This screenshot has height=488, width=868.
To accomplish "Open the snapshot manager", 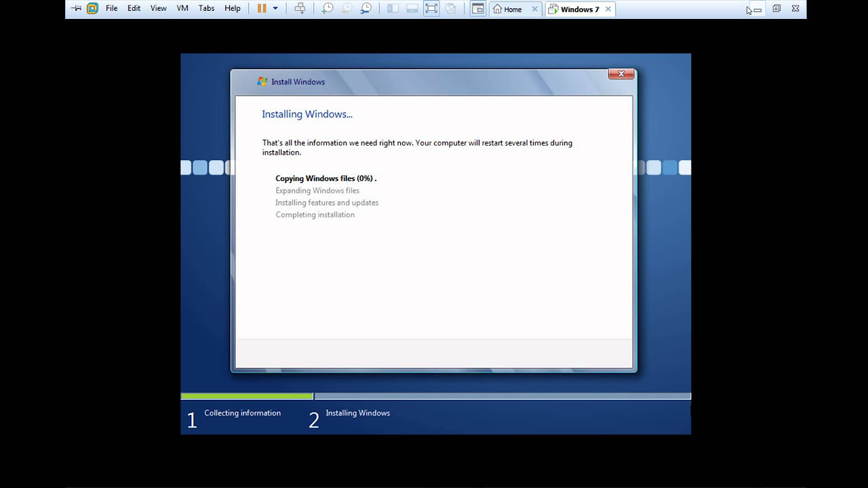I will [x=366, y=9].
